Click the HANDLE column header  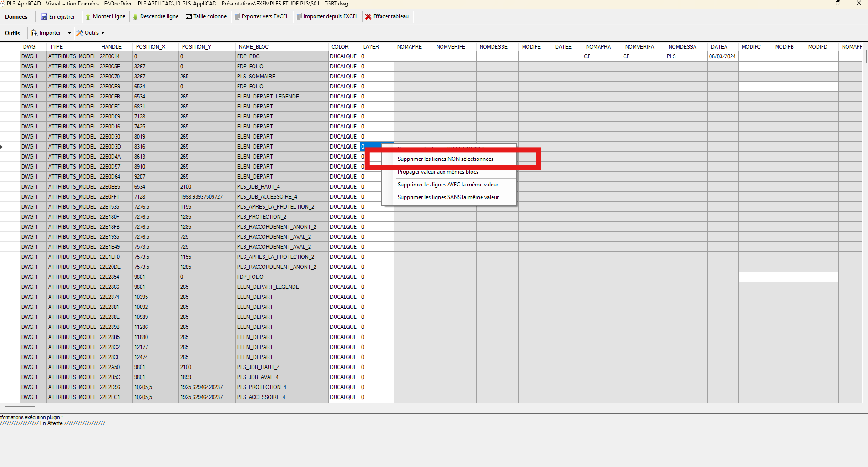coord(112,47)
